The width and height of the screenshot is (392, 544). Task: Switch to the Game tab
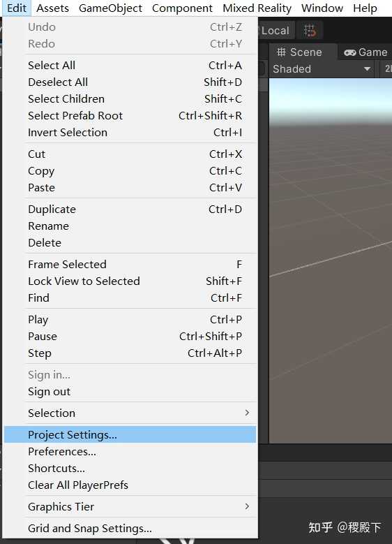(x=365, y=52)
